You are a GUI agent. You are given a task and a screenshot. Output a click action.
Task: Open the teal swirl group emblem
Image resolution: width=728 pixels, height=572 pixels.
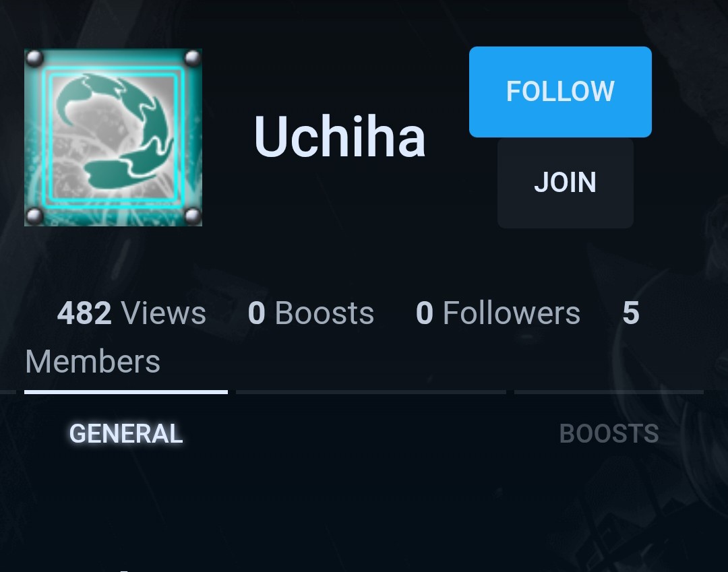(x=113, y=137)
